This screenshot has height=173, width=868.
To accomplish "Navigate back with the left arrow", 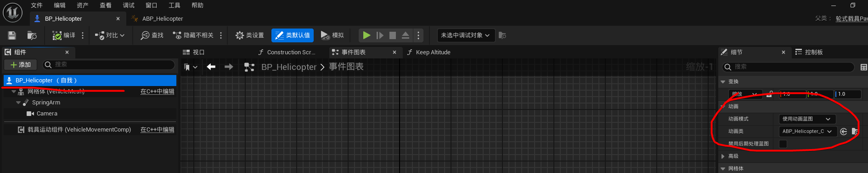I will pyautogui.click(x=211, y=67).
